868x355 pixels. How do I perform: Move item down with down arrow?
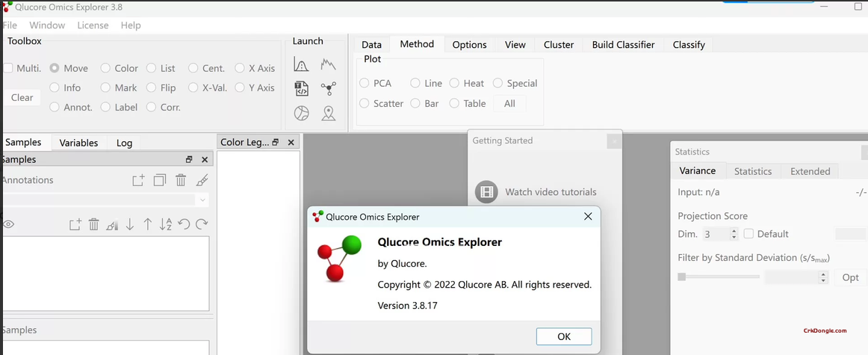point(130,224)
